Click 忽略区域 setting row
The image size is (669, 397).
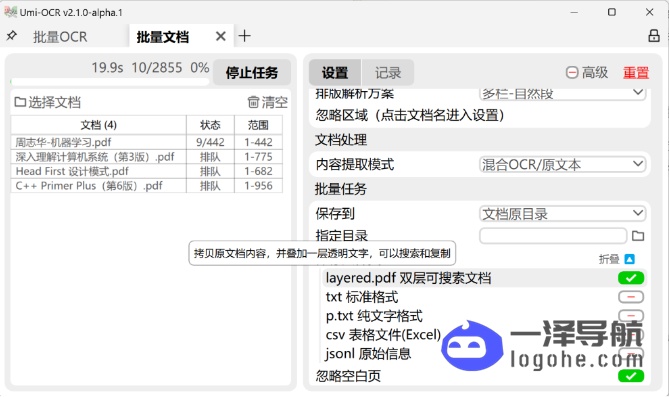[x=480, y=115]
